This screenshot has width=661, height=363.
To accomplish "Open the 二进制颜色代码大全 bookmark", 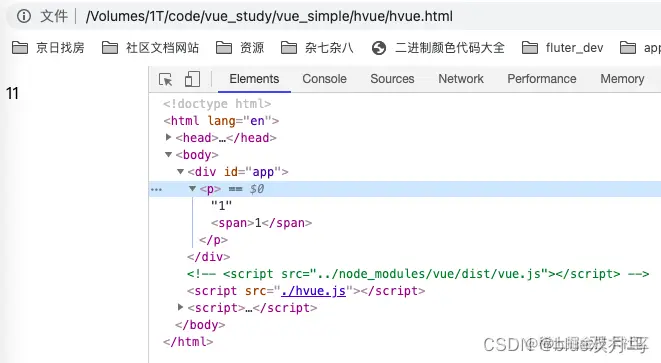I will point(438,48).
